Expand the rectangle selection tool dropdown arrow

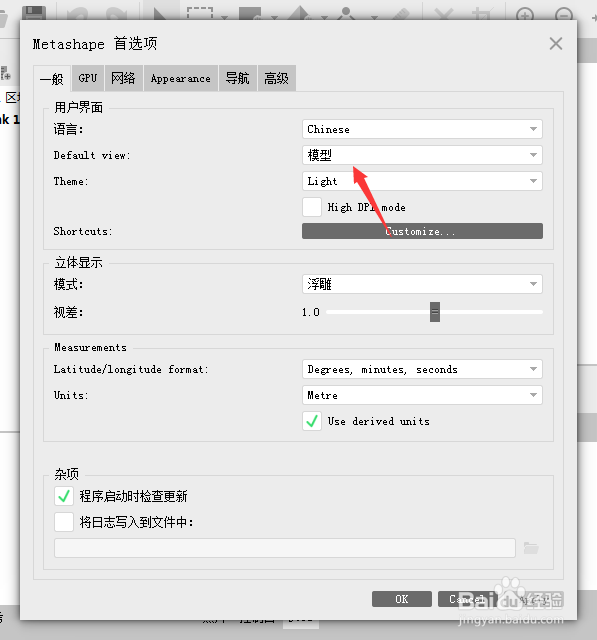click(x=224, y=18)
